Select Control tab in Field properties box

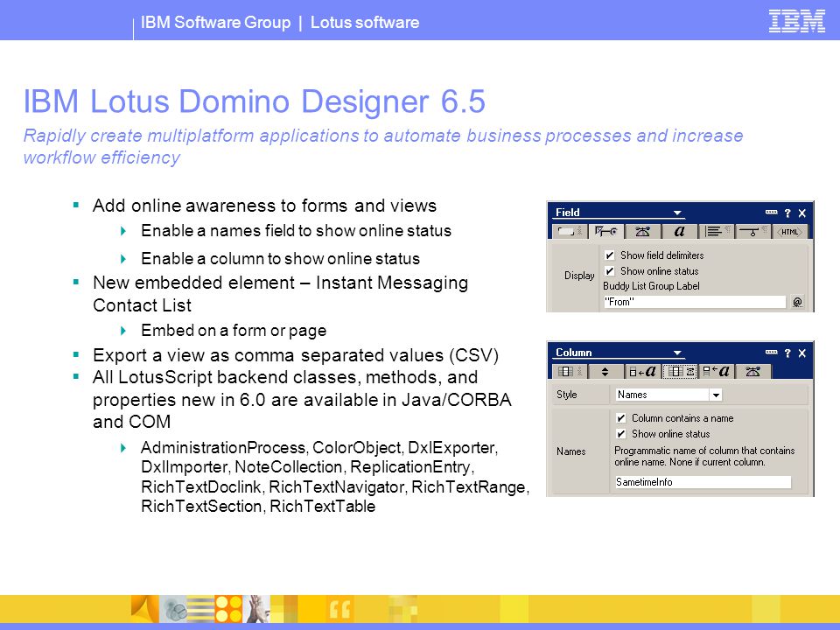[605, 231]
